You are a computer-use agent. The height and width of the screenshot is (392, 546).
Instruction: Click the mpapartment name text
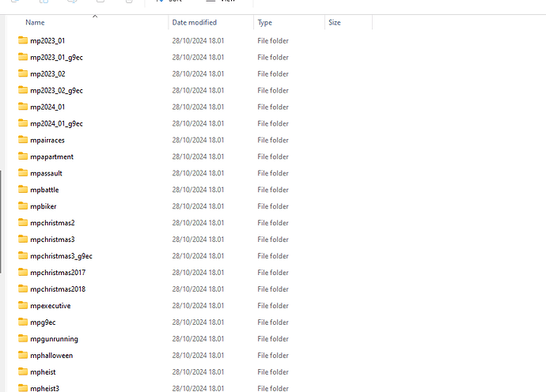52,156
